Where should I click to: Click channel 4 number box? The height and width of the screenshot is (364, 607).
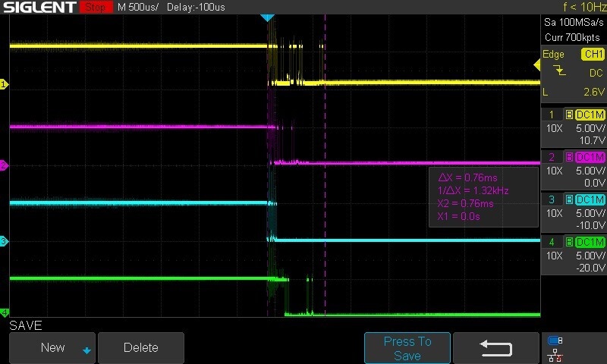pos(552,242)
